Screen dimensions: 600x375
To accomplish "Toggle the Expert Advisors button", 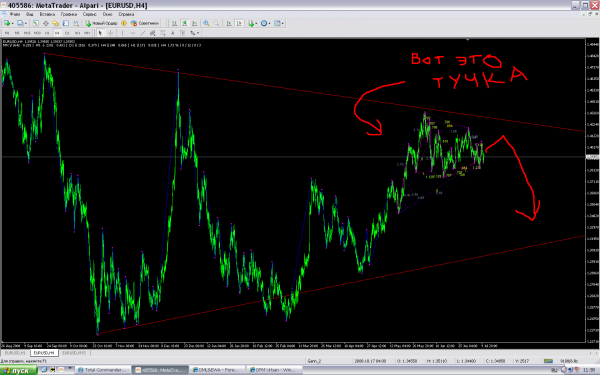I will coord(145,23).
